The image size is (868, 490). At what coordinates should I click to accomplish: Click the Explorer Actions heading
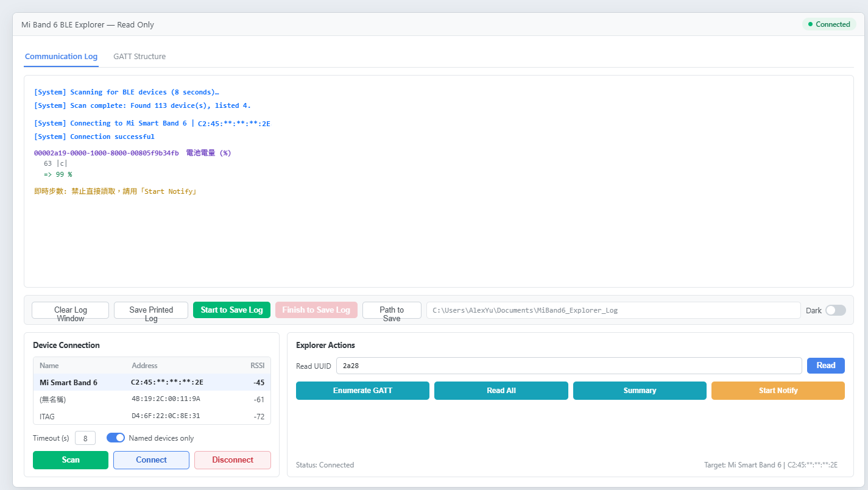click(325, 345)
